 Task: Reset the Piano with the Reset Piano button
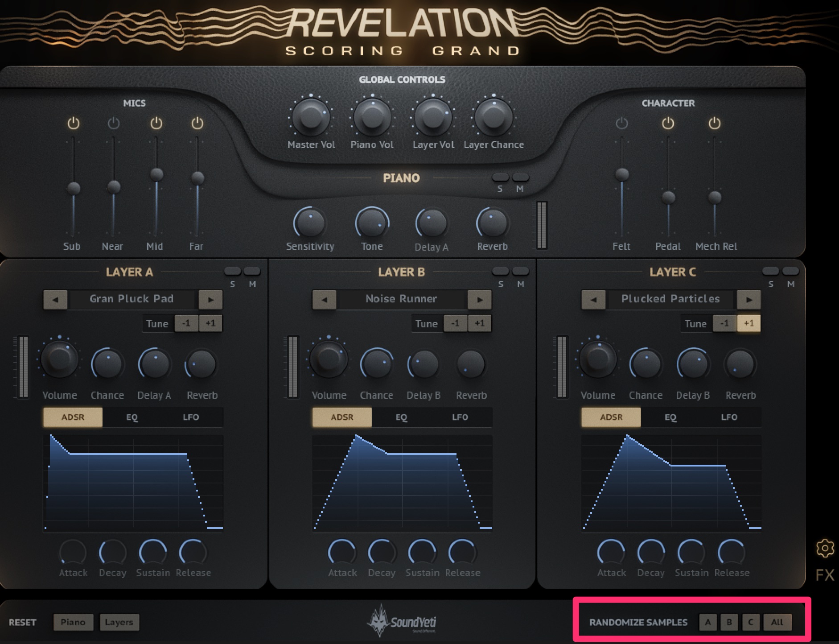pos(73,622)
